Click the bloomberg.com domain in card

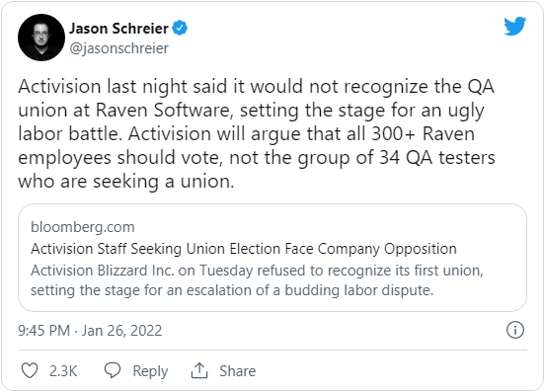83,227
